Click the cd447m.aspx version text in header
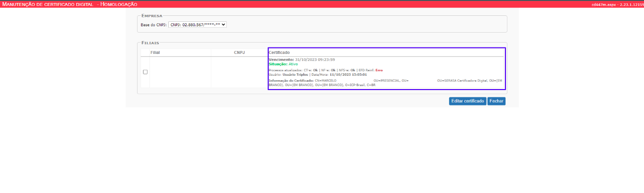Image resolution: width=644 pixels, height=193 pixels. coord(616,4)
